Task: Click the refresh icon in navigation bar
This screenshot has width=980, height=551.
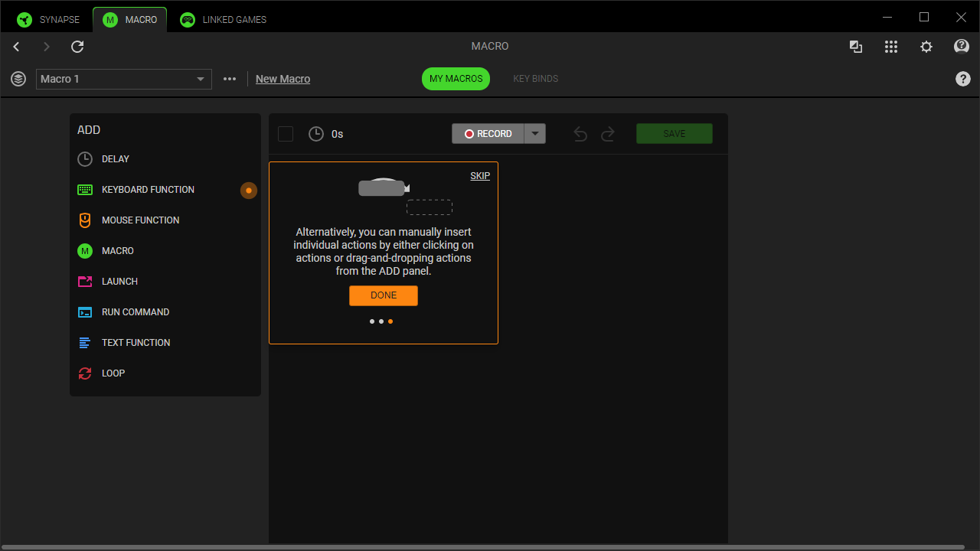Action: [77, 47]
